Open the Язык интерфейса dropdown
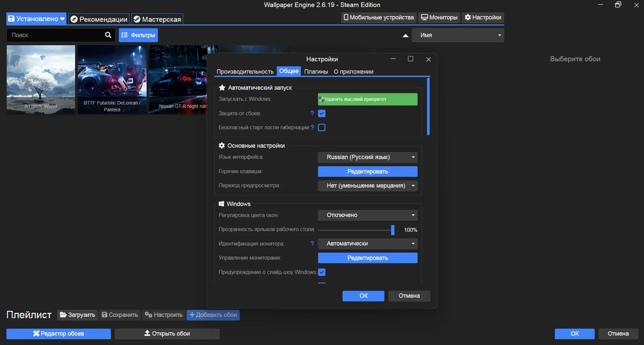The height and width of the screenshot is (345, 644). 368,157
